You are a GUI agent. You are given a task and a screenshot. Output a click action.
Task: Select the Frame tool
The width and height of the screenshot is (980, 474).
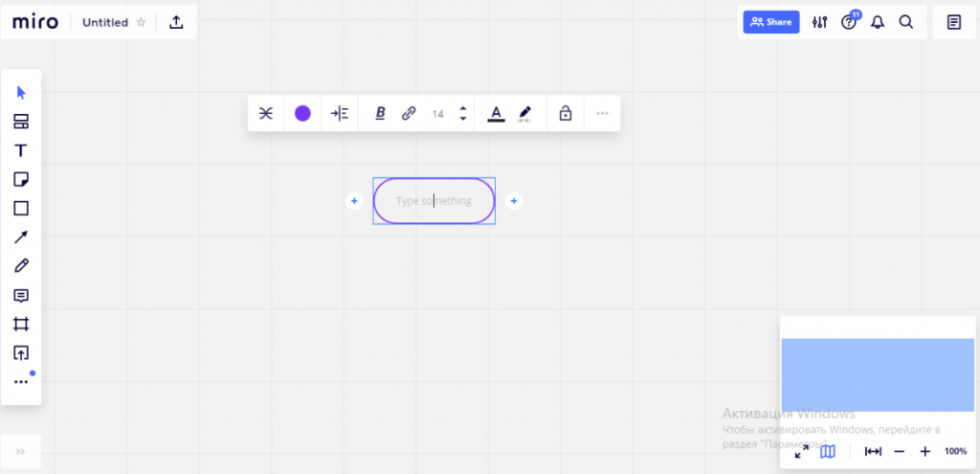(x=20, y=324)
